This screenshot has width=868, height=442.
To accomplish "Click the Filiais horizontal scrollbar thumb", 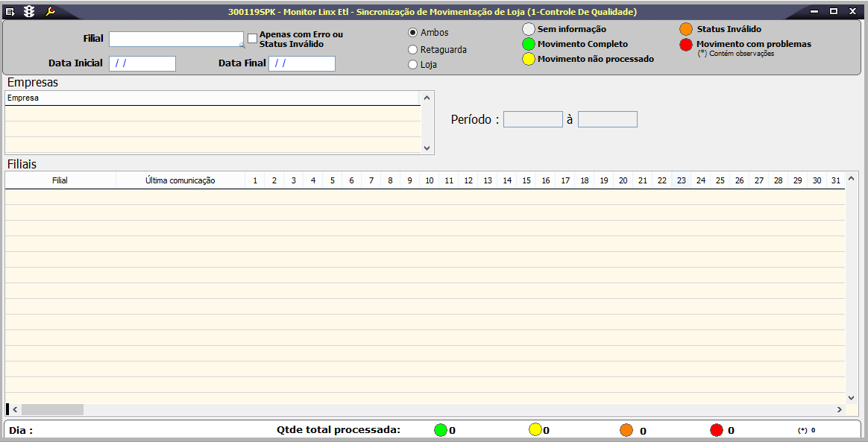I will (53, 409).
